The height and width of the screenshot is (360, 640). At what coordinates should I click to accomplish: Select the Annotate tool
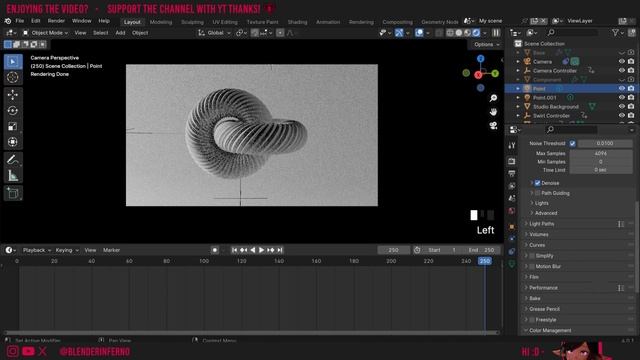(13, 160)
